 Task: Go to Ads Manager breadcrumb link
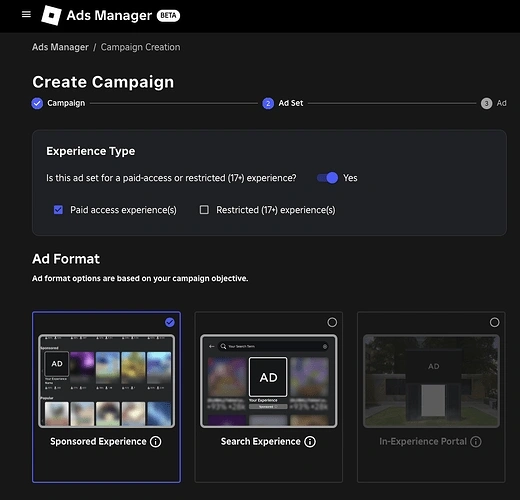point(60,47)
